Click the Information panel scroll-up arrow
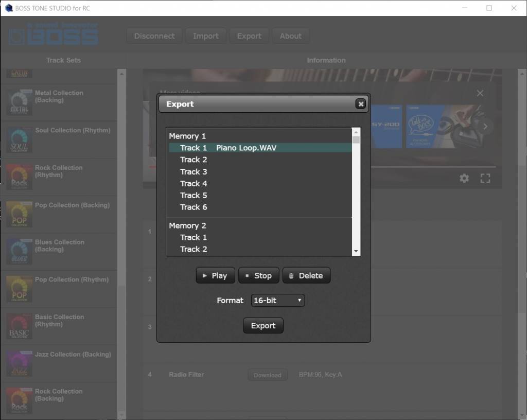Screen dimensions: 527x420 [x=522, y=74]
